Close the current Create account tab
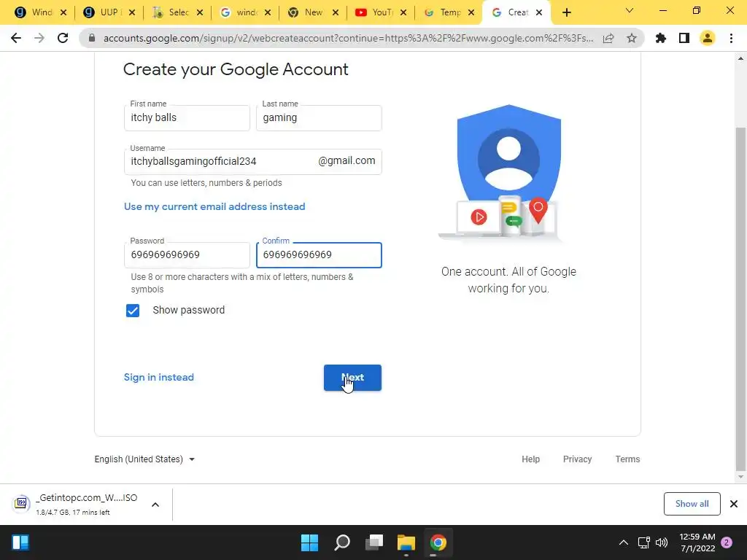Screen dimensions: 747x560 pyautogui.click(x=539, y=12)
